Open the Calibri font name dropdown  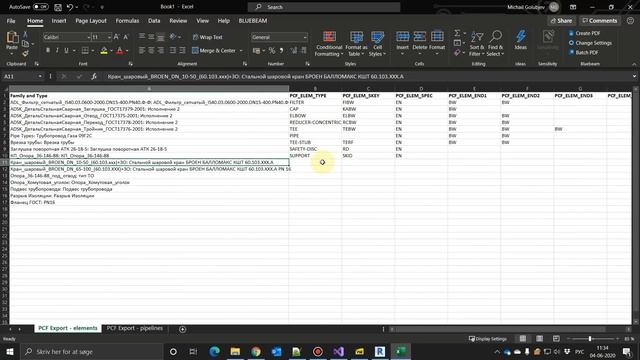point(89,37)
